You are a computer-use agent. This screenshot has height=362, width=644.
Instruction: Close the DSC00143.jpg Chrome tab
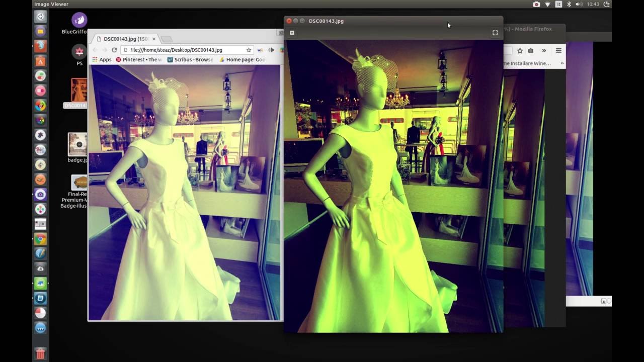point(154,39)
